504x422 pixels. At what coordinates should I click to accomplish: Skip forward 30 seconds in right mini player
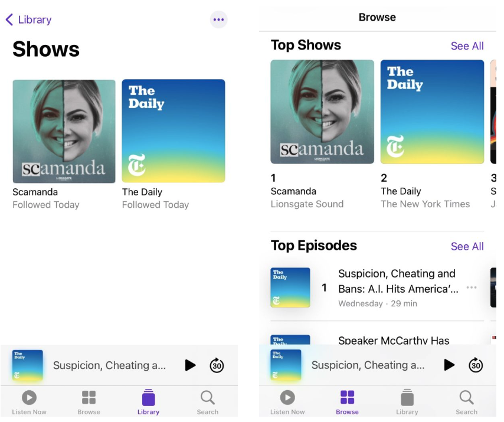coord(476,365)
